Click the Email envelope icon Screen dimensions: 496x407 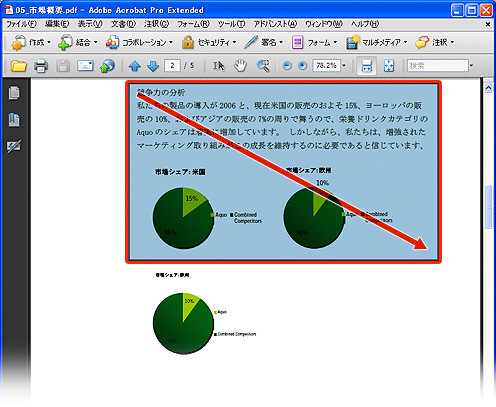tap(85, 66)
